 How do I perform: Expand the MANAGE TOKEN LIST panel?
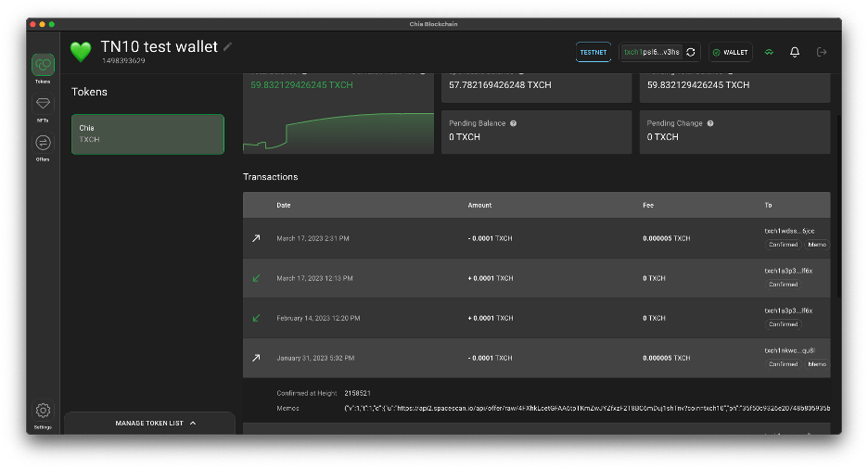coord(149,423)
